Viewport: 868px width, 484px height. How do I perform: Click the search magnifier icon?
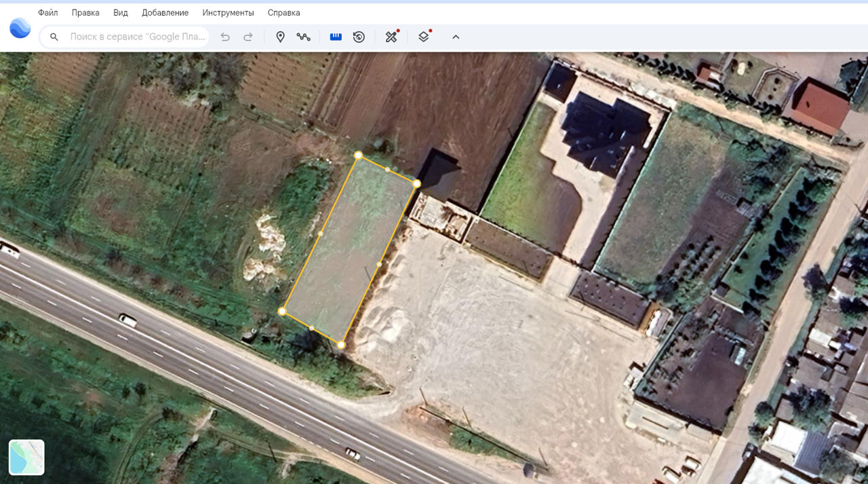pyautogui.click(x=54, y=37)
